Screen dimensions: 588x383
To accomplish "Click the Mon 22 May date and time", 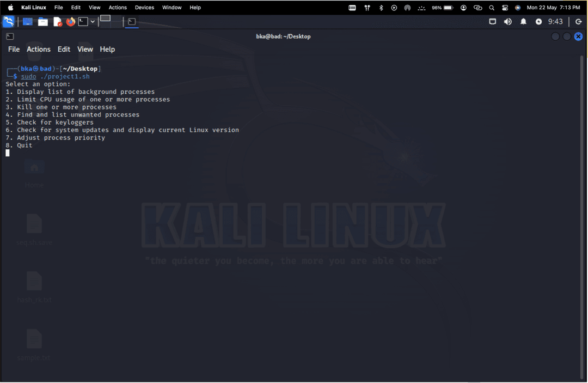I will 553,8.
